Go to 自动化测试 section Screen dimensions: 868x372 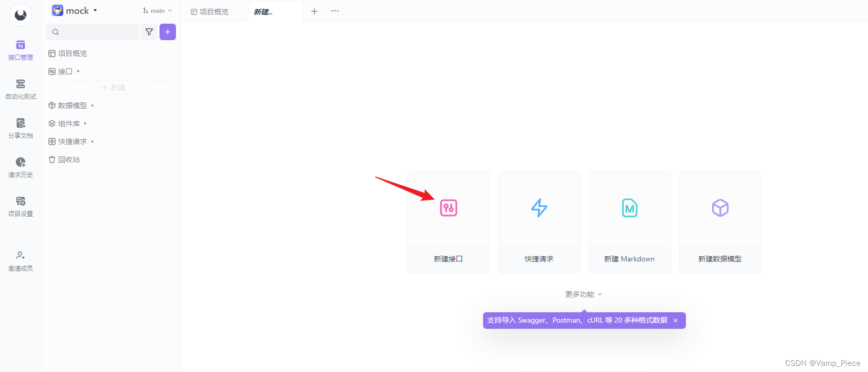[x=21, y=90]
